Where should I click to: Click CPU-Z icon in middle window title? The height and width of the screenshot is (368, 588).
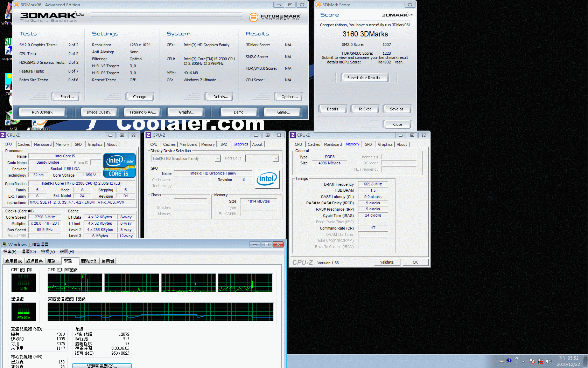click(148, 135)
